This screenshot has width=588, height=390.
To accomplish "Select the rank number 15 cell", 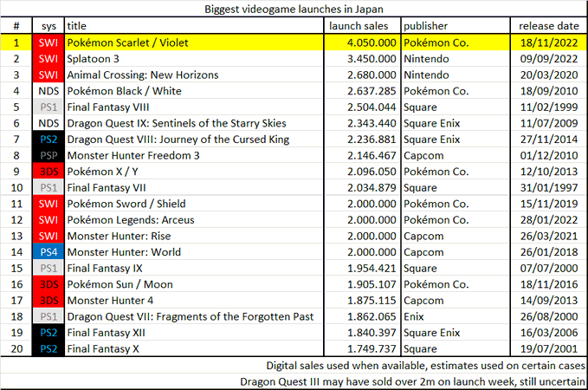I will [x=16, y=269].
